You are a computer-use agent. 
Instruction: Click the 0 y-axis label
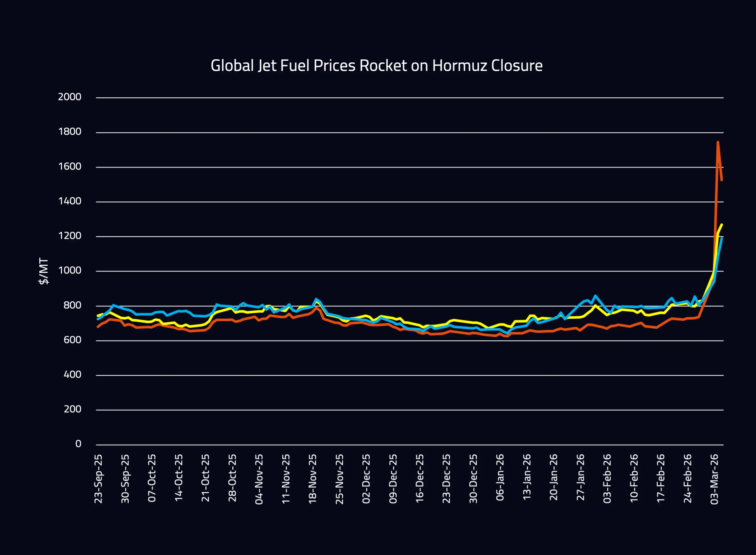click(78, 444)
